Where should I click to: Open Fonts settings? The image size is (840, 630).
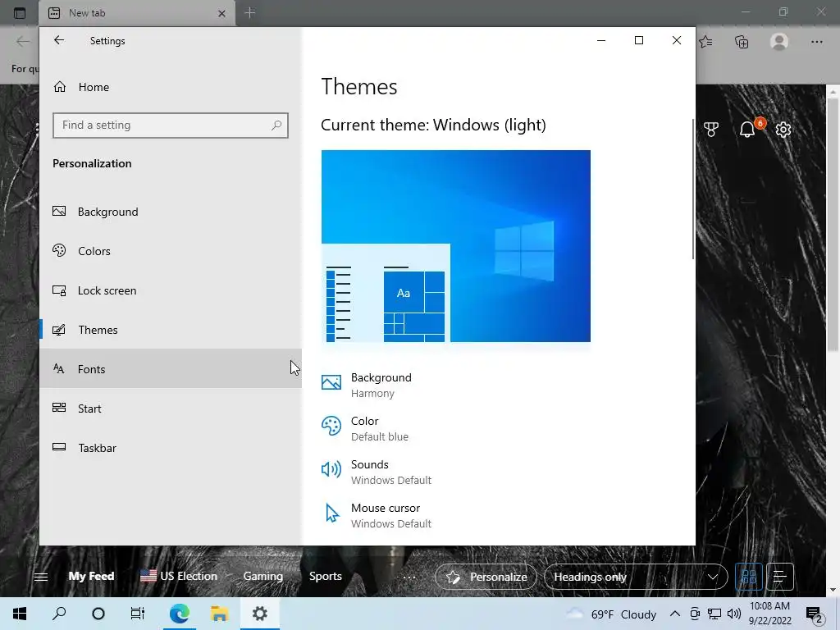(171, 369)
